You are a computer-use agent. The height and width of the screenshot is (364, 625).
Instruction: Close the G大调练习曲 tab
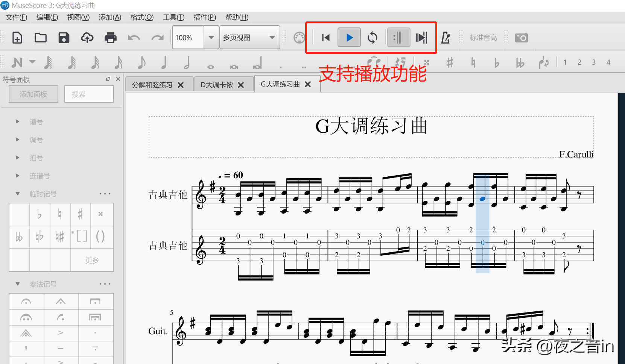click(308, 84)
